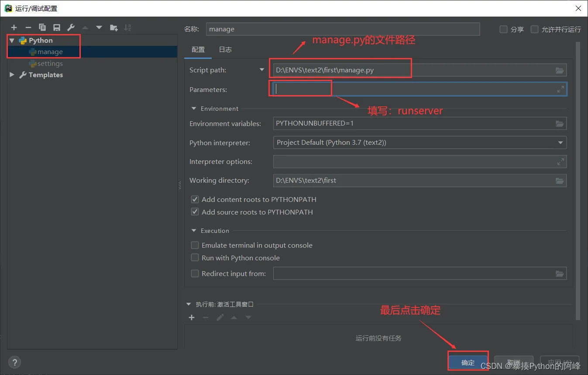Create a new folder via the folder icon

[113, 27]
